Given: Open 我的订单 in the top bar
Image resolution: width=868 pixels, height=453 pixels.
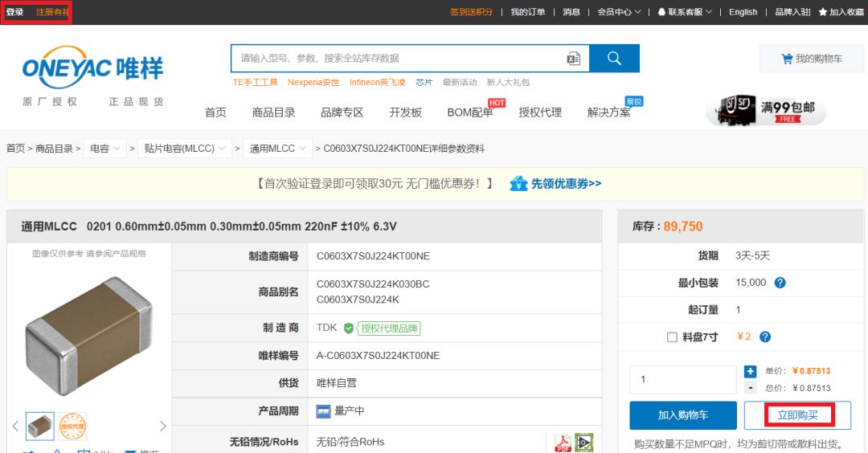Looking at the screenshot, I should (527, 11).
